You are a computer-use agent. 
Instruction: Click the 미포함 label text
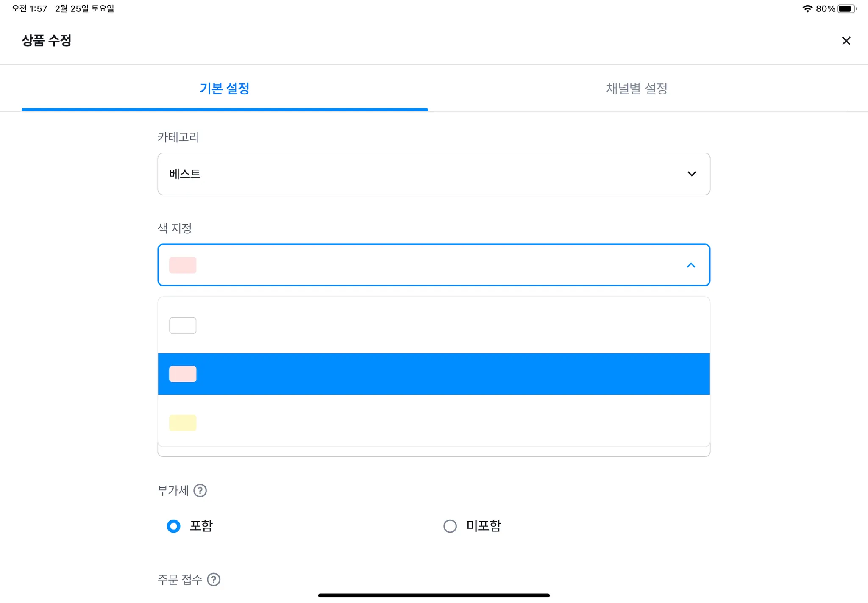tap(484, 526)
